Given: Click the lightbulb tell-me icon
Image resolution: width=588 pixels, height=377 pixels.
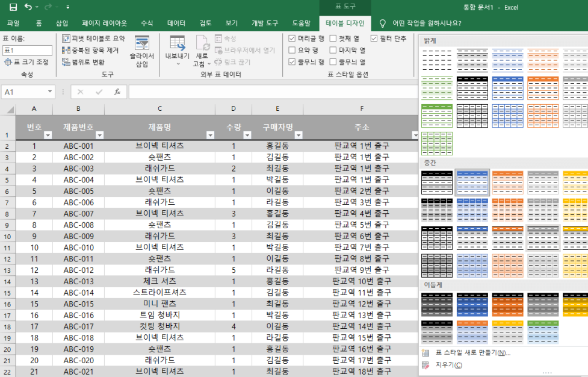Looking at the screenshot, I should coord(383,23).
